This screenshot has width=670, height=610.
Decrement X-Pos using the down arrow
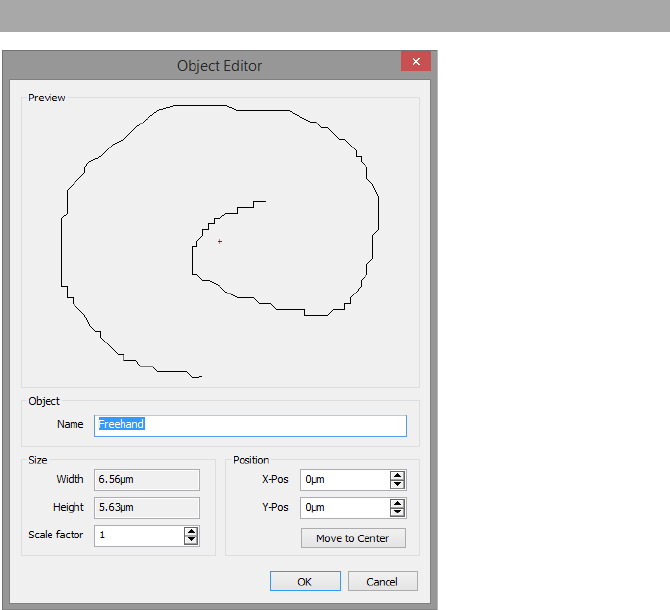pyautogui.click(x=397, y=485)
